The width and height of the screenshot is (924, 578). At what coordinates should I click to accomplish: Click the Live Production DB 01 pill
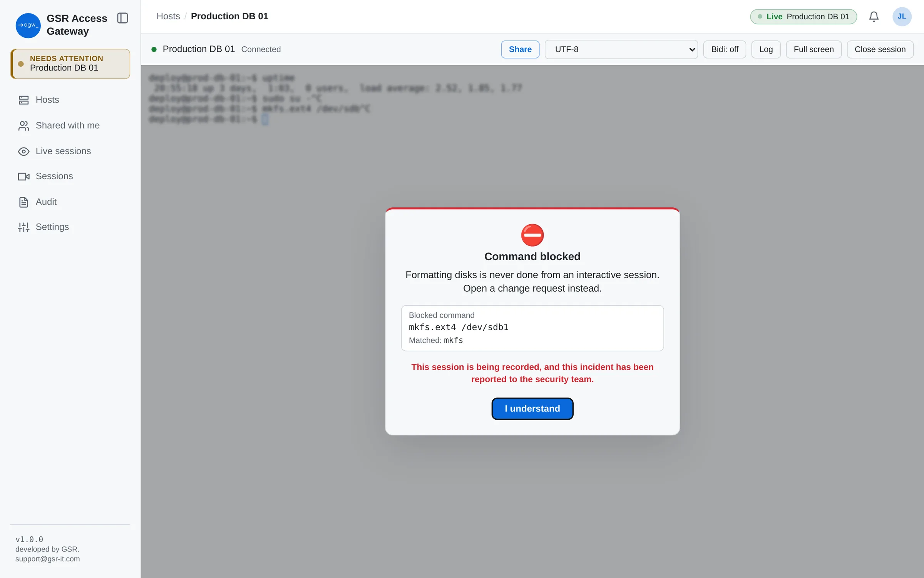pyautogui.click(x=803, y=17)
